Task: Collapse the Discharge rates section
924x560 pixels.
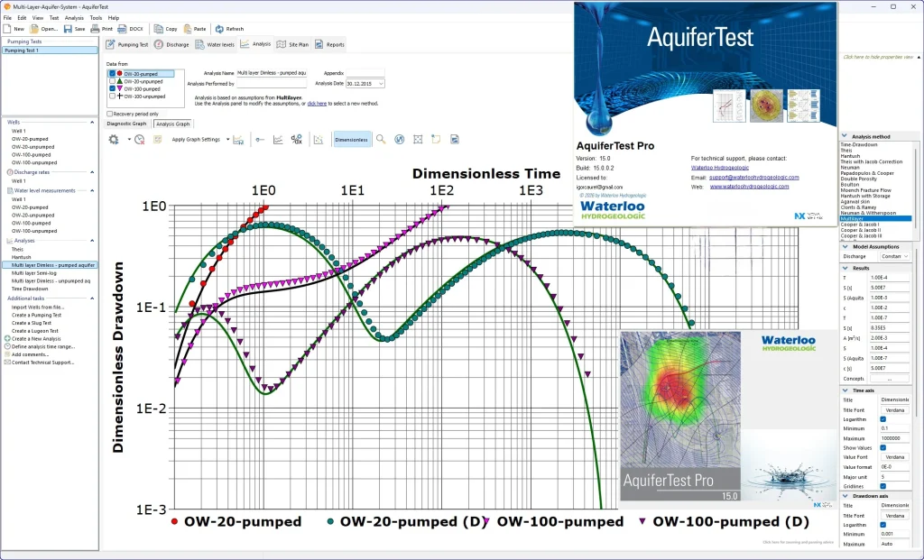Action: click(92, 171)
